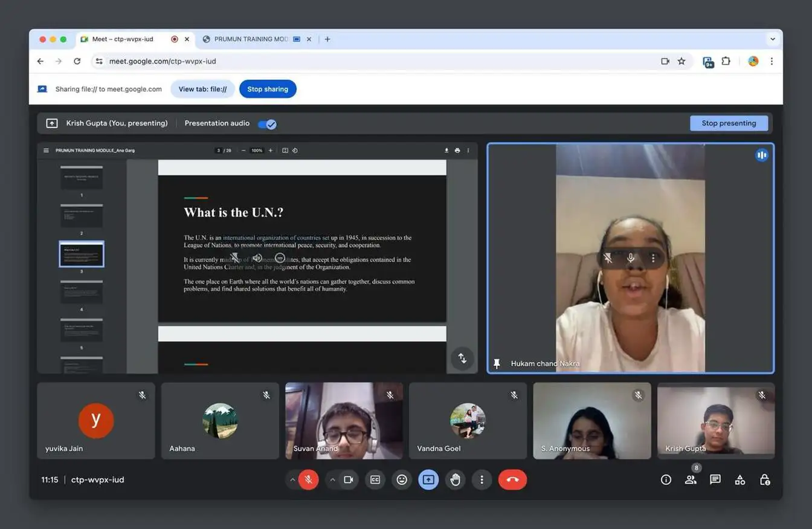Open the emoji reactions button

point(402,479)
